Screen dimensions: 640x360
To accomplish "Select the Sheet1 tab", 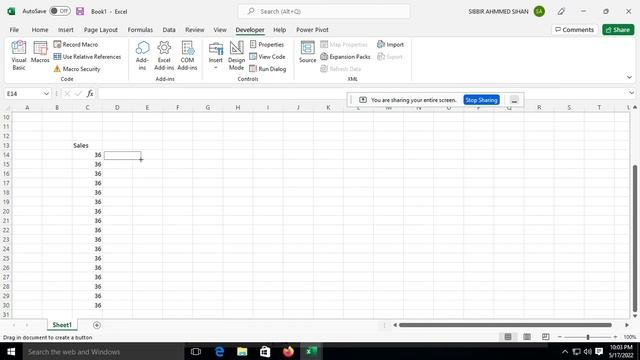I will click(x=62, y=325).
